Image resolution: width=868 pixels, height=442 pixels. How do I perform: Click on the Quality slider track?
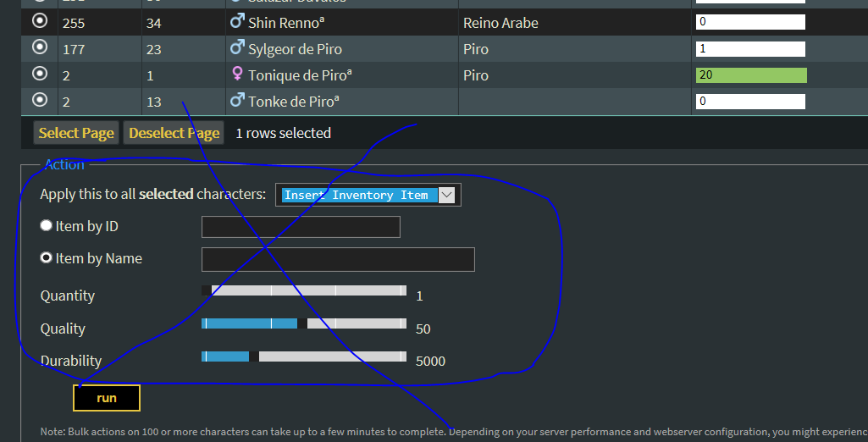(304, 323)
